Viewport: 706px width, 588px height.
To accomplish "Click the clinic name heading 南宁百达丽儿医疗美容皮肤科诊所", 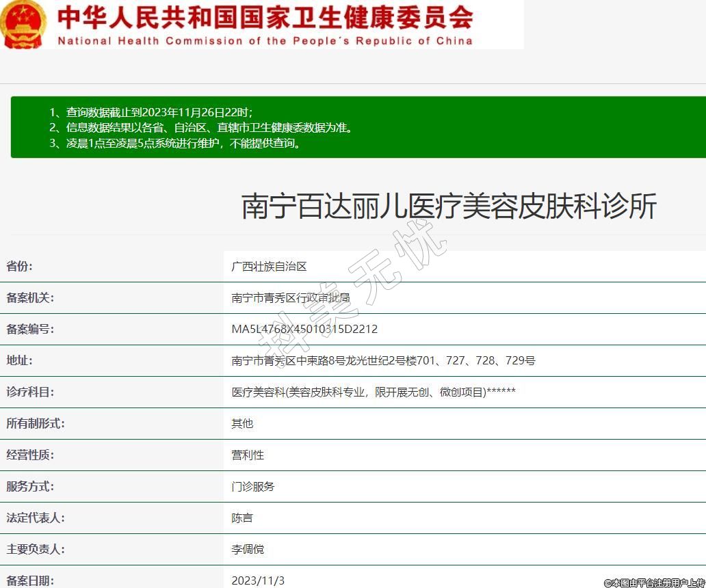I will click(449, 206).
